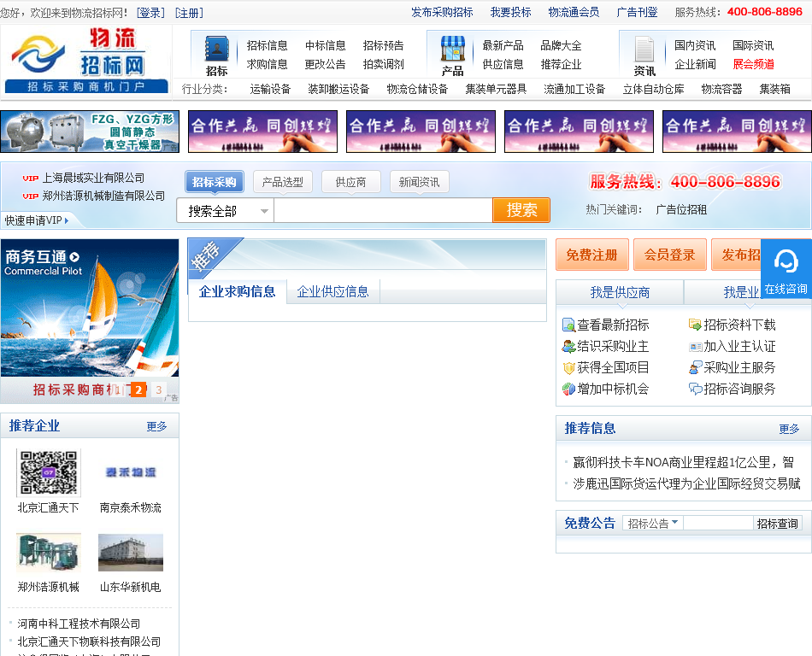Open the 北京汇通天下物联科技有限公司 link

[89, 642]
